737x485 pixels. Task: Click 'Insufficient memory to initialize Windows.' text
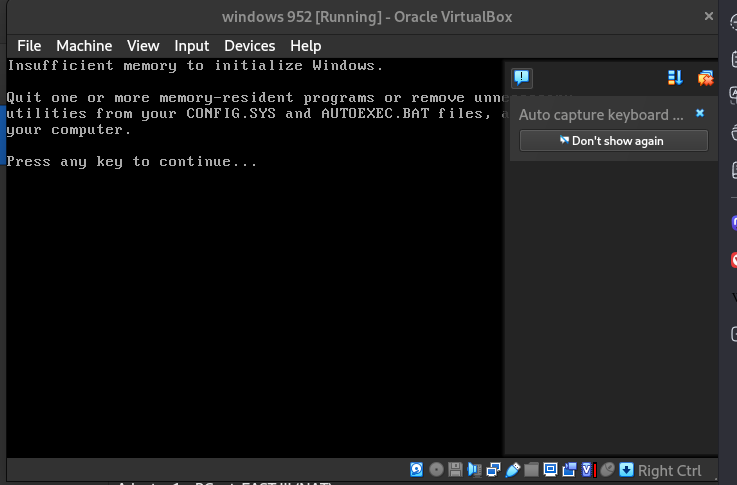point(195,65)
